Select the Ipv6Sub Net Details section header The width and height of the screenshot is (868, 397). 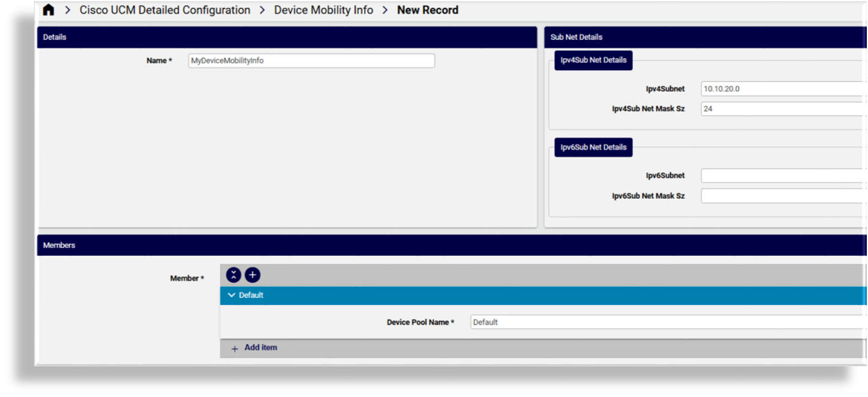(593, 147)
